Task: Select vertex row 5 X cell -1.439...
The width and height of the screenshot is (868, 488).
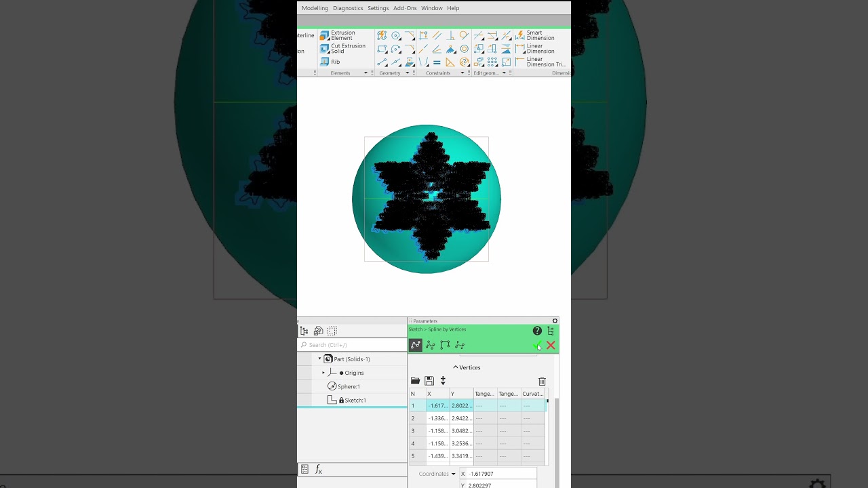Action: pos(437,456)
